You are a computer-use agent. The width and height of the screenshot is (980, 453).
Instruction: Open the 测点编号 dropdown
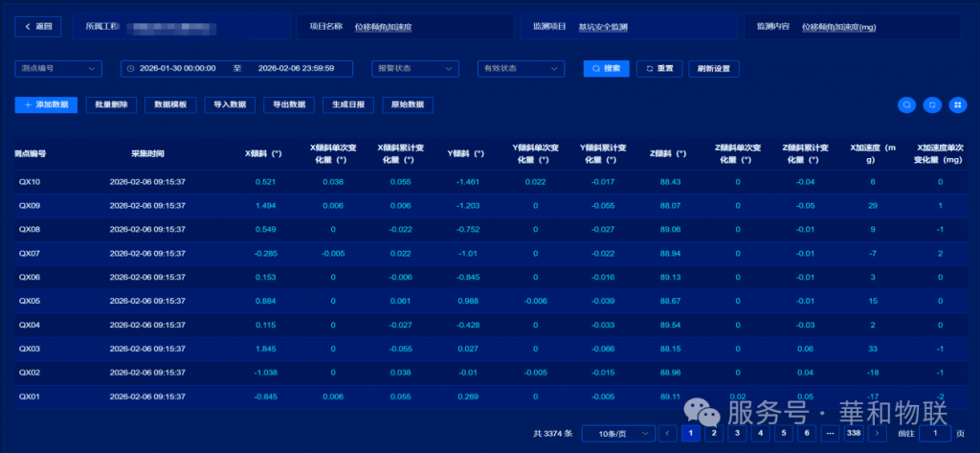58,68
